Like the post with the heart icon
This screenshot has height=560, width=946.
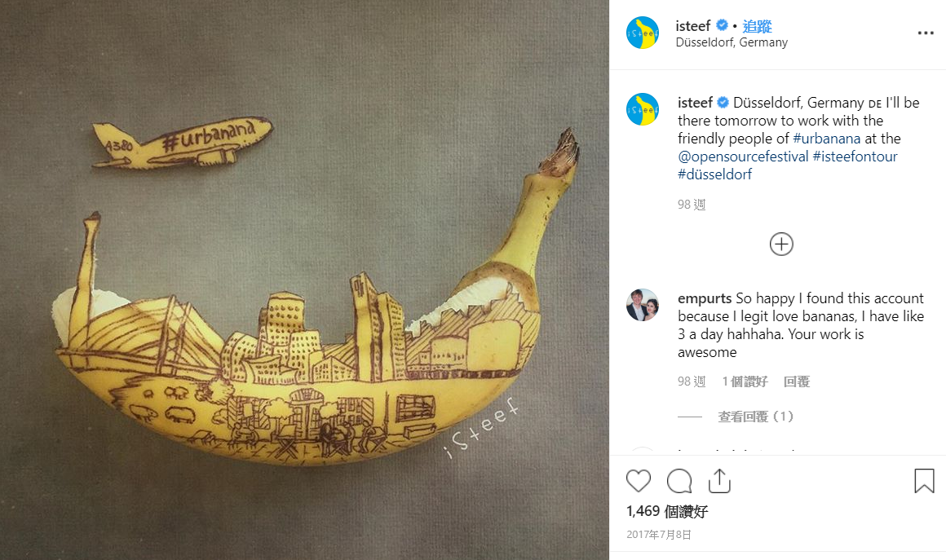(x=639, y=481)
